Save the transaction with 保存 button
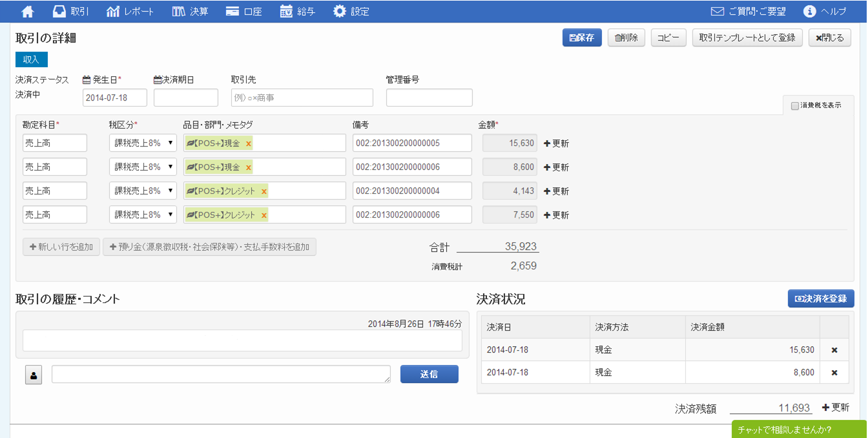The height and width of the screenshot is (438, 868). coord(582,38)
